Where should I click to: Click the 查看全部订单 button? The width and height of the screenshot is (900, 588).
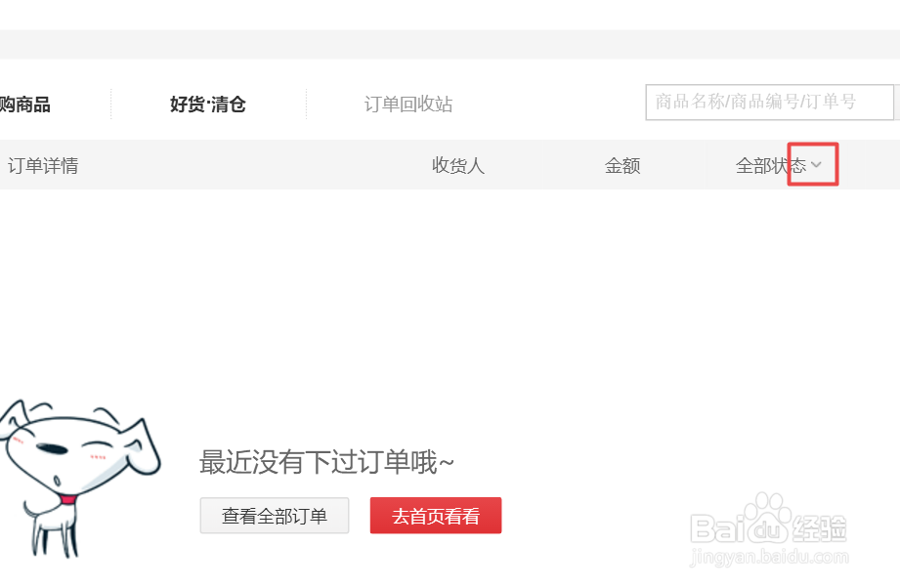coord(275,516)
